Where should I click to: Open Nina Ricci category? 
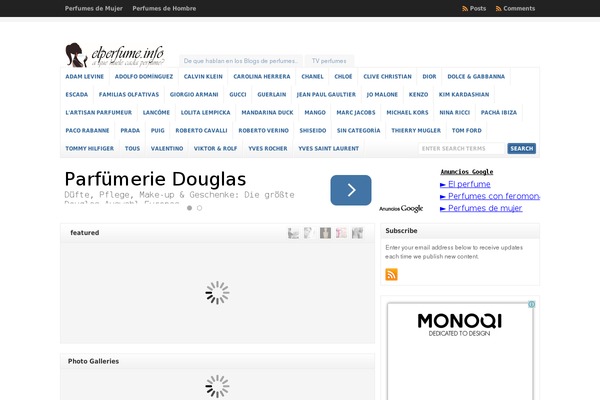tap(455, 113)
